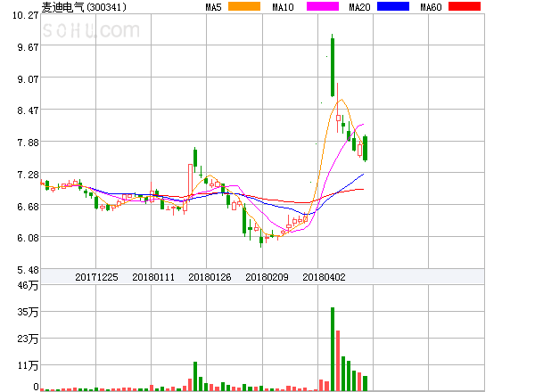Click the orange MA5 legend swatch

(244, 6)
